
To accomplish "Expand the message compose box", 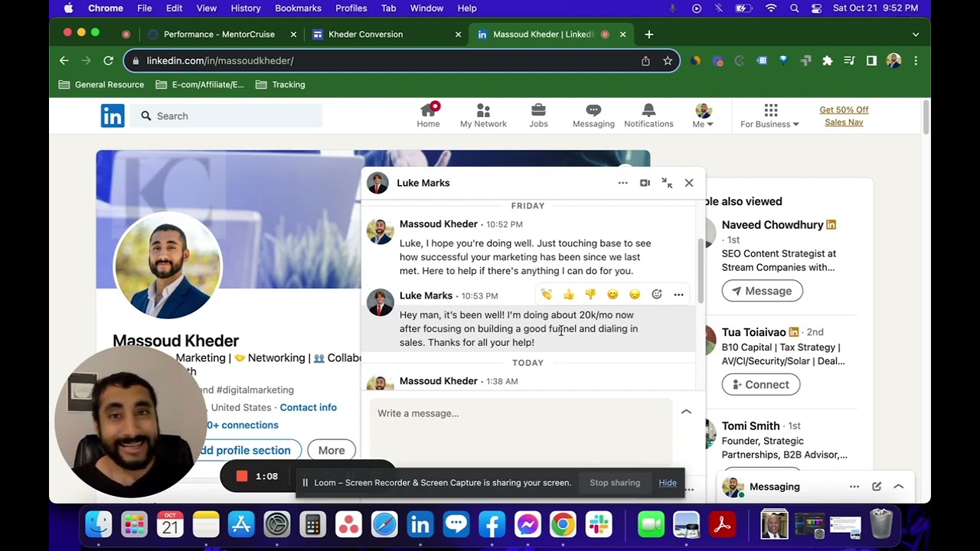I will click(686, 412).
